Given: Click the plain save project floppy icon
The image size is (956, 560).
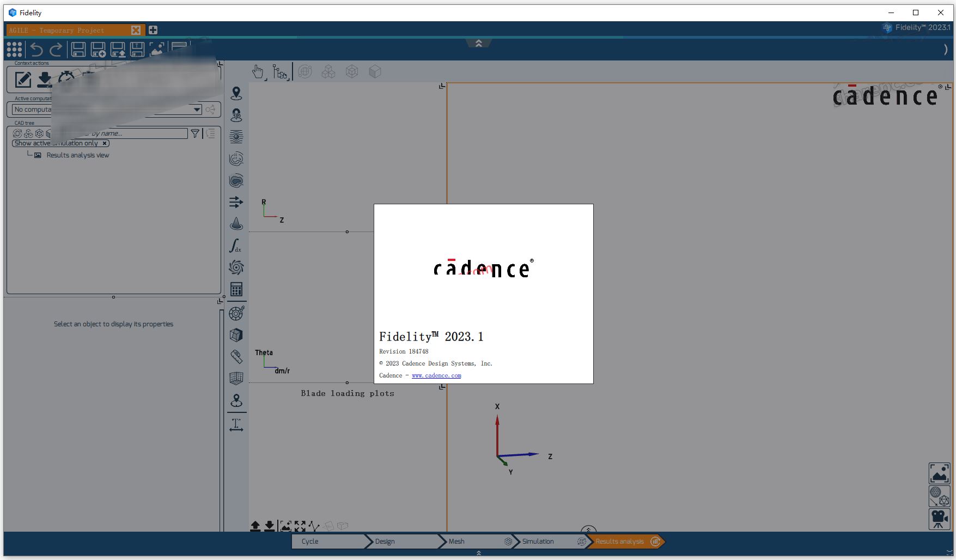Looking at the screenshot, I should (x=78, y=50).
